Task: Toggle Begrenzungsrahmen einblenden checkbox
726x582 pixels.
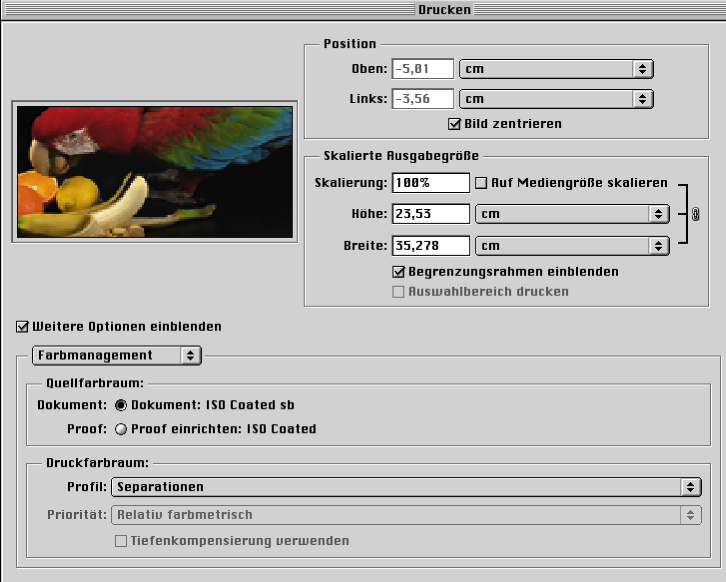Action: [398, 272]
